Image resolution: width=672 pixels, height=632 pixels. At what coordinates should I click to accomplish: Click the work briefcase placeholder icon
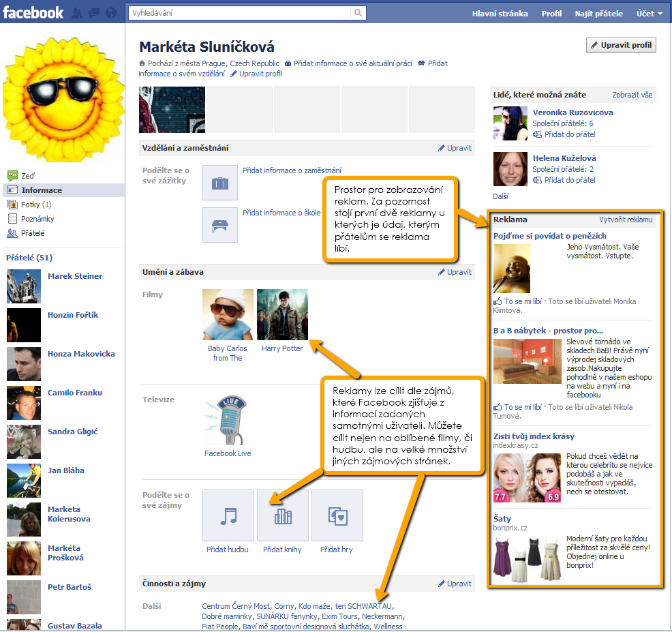(x=220, y=183)
